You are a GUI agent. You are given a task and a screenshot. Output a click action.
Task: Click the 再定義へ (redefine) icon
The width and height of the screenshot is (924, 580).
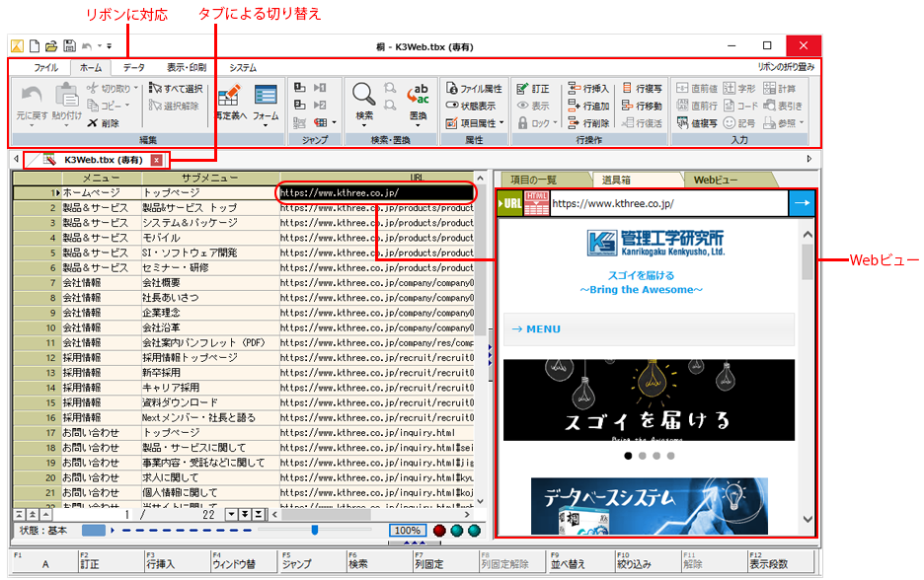coord(229,97)
